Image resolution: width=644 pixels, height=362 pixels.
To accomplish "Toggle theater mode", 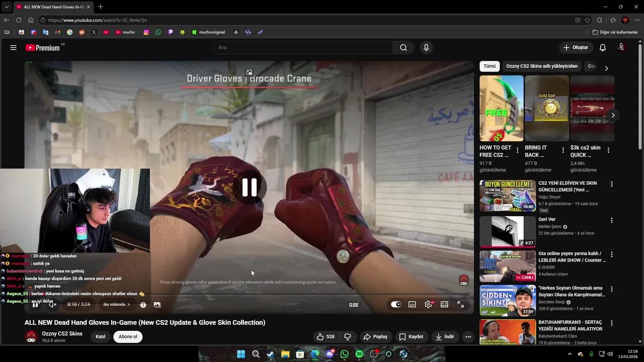I will pyautogui.click(x=444, y=305).
